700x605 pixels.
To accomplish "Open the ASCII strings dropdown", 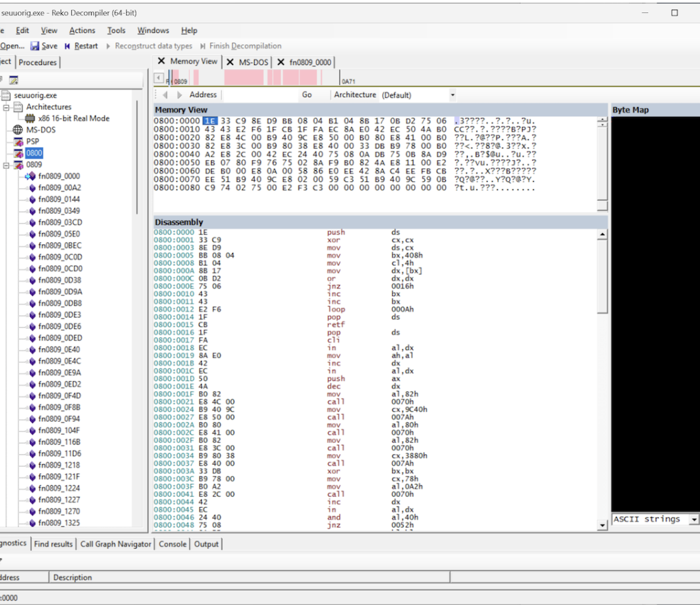I will click(694, 520).
